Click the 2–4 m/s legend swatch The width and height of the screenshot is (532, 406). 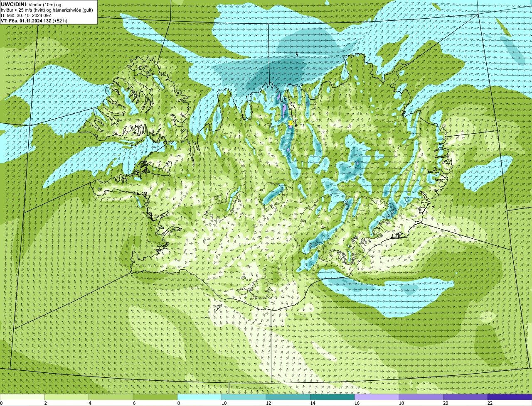click(66, 397)
